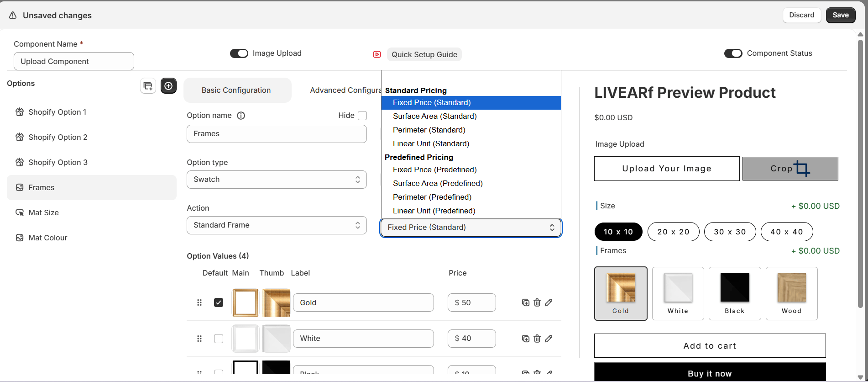Switch to Basic Configuration tab
The height and width of the screenshot is (382, 868).
(237, 90)
